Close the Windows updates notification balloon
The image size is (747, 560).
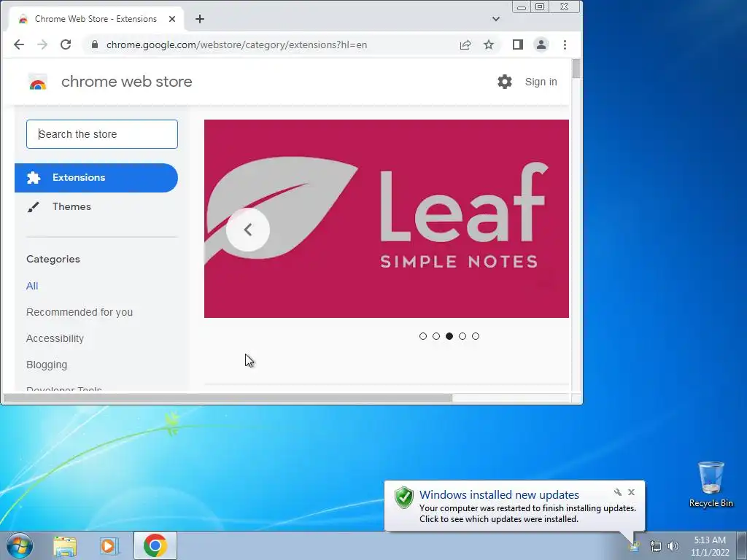(631, 492)
